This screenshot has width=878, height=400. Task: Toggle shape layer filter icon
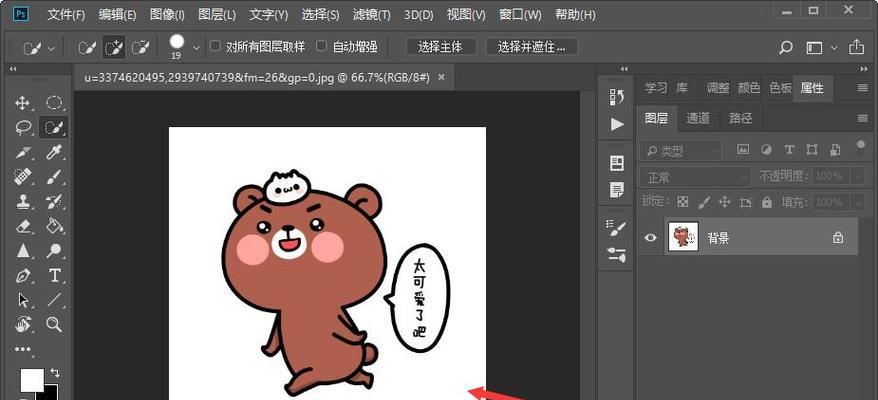pos(811,150)
